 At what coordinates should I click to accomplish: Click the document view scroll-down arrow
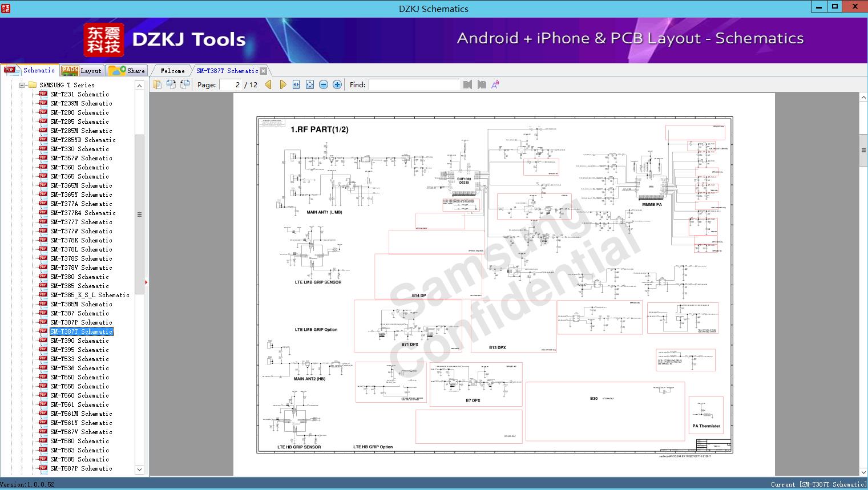point(863,472)
